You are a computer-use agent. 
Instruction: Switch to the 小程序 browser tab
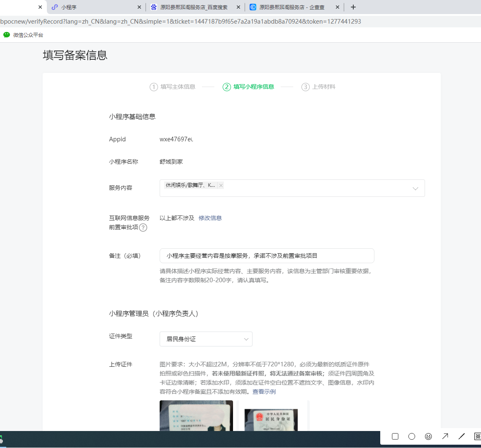tap(95, 7)
